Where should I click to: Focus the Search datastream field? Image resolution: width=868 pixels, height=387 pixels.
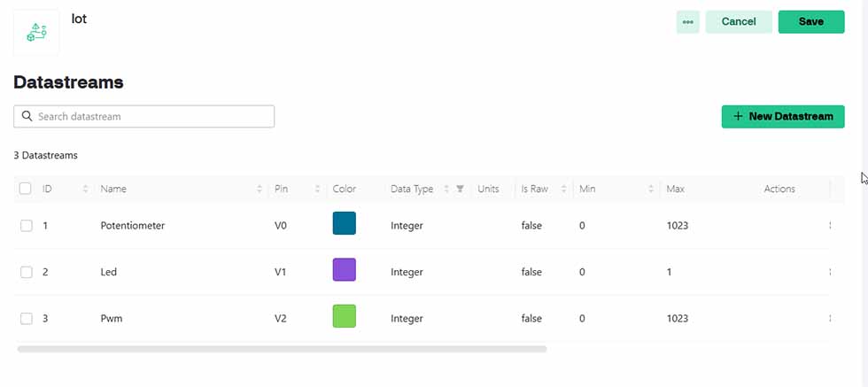(x=143, y=116)
